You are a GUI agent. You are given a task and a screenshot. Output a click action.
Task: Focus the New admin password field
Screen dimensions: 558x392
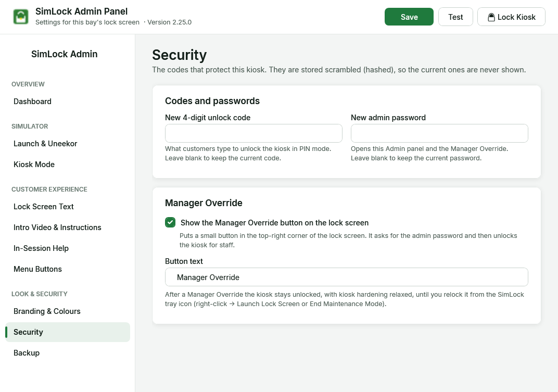(439, 133)
